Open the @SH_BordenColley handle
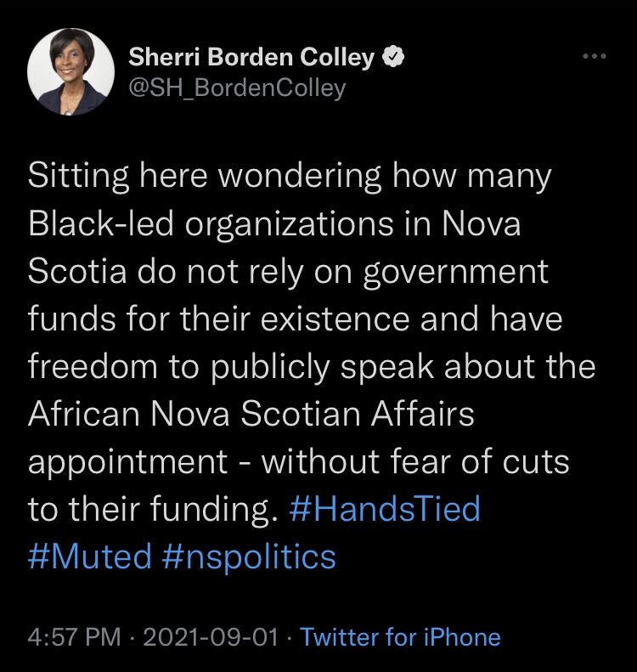Screen dimensions: 637x672 click(x=237, y=88)
